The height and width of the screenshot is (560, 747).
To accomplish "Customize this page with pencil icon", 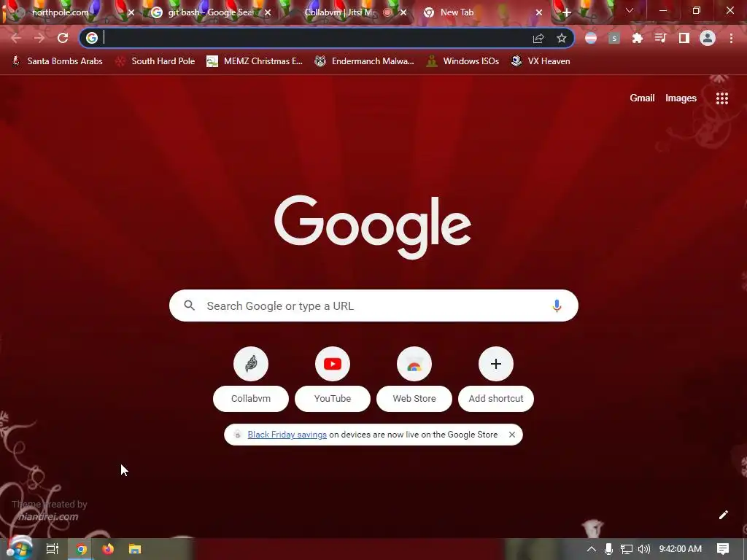I will point(723,515).
